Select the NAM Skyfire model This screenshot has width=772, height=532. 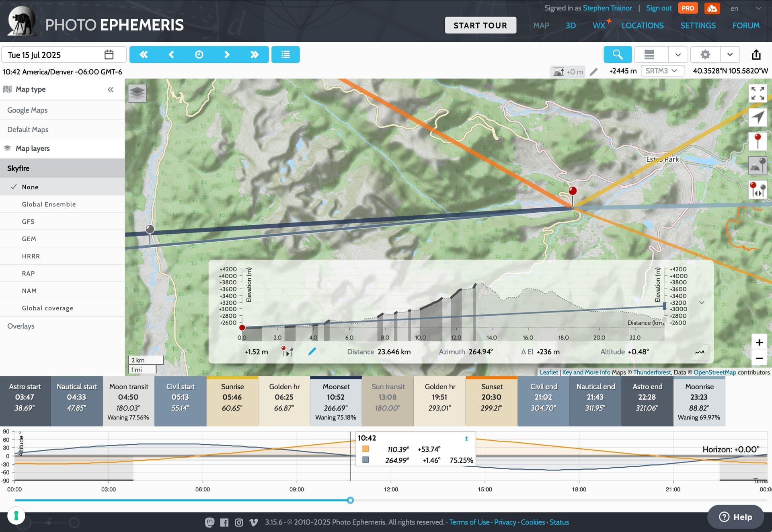[62, 291]
